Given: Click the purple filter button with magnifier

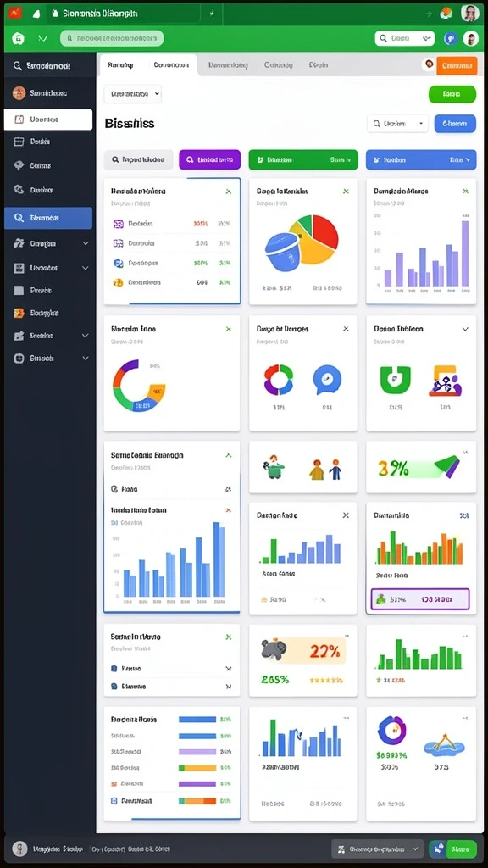Looking at the screenshot, I should (x=210, y=159).
